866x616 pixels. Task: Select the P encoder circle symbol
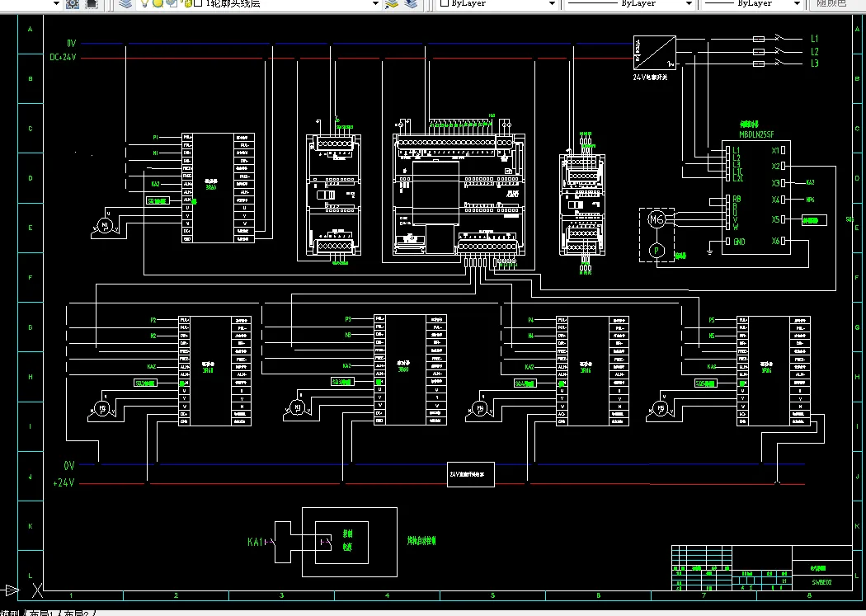tap(657, 251)
